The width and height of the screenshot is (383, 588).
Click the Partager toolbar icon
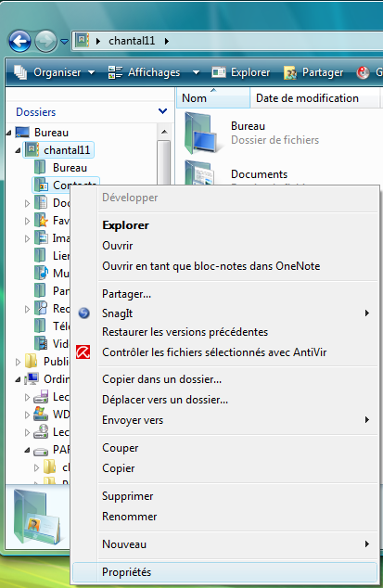pyautogui.click(x=290, y=72)
